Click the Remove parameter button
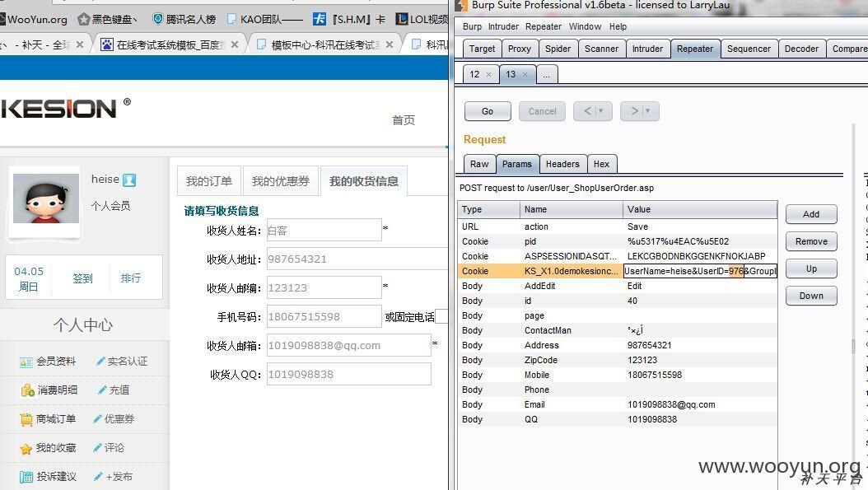 click(x=811, y=241)
